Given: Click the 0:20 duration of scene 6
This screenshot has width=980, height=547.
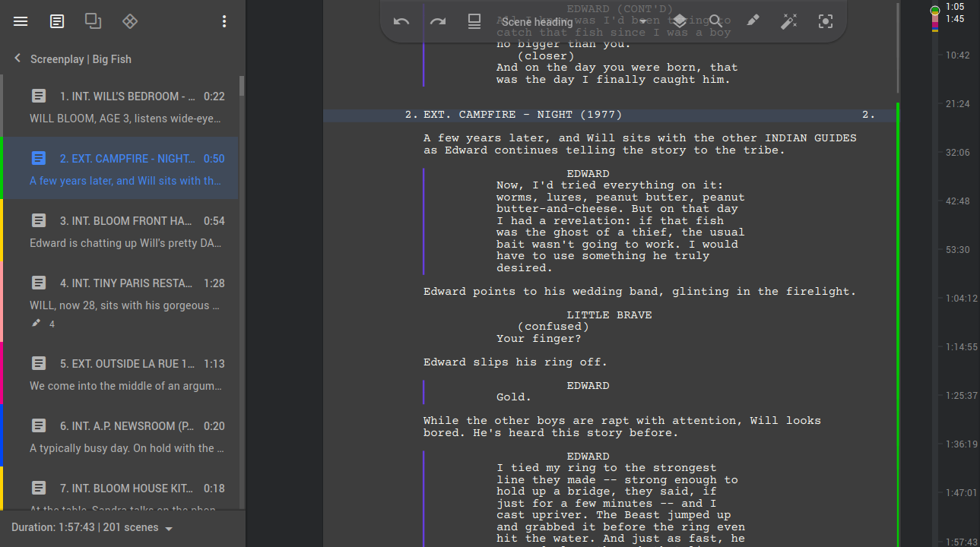Looking at the screenshot, I should pyautogui.click(x=214, y=426).
